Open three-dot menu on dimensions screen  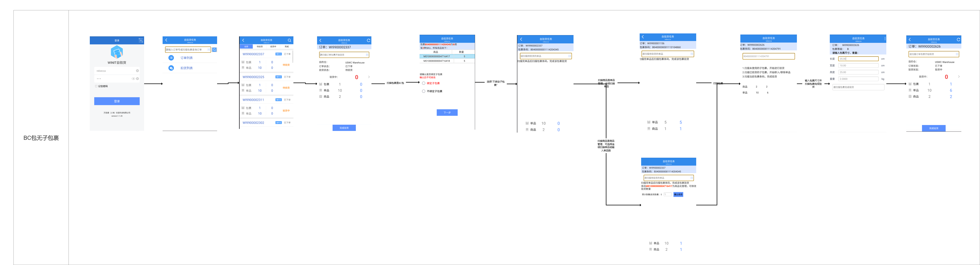click(x=885, y=38)
